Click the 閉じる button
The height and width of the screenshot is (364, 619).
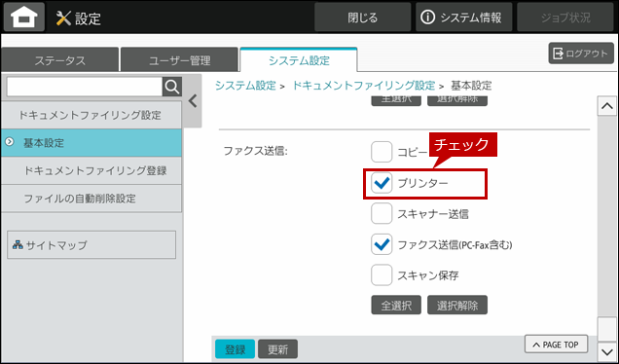point(362,17)
